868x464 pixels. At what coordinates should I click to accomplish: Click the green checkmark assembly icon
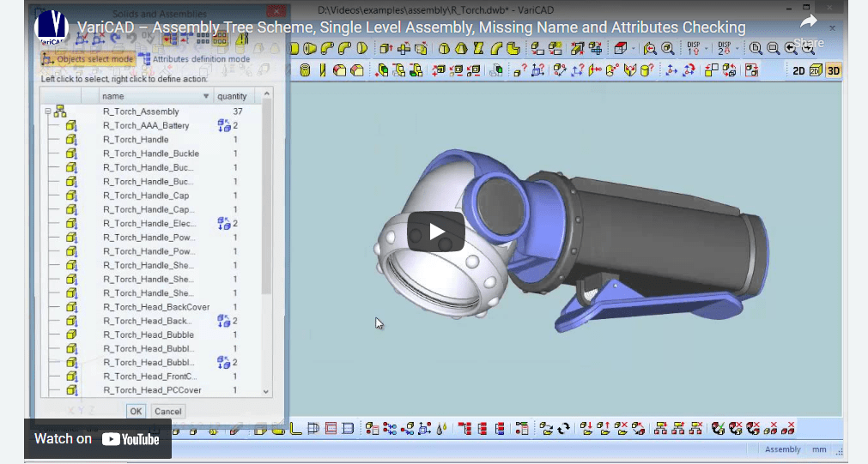(x=718, y=429)
